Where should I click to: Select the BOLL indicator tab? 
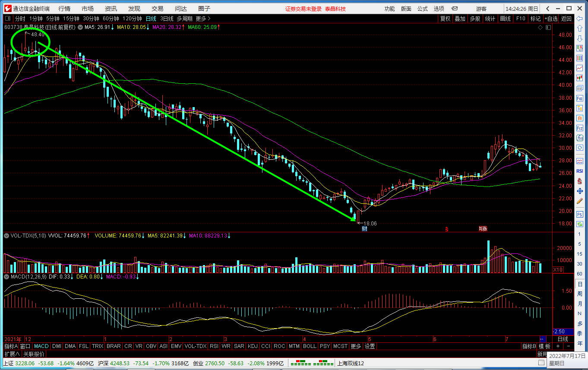click(310, 346)
